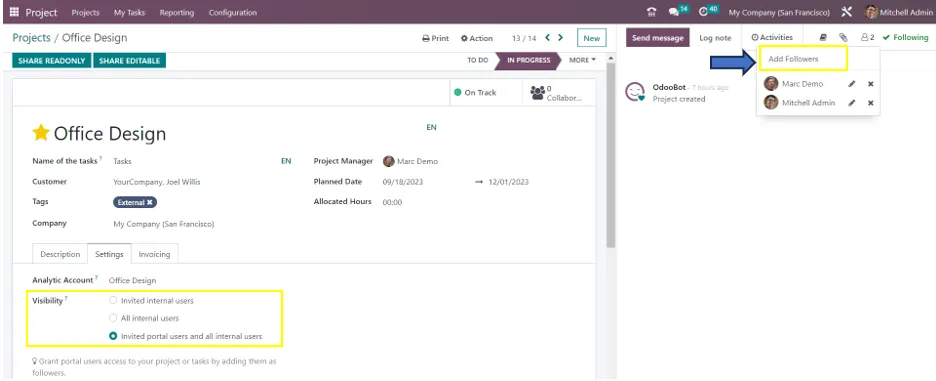936x381 pixels.
Task: Click the Project app name in top bar
Action: (x=42, y=13)
